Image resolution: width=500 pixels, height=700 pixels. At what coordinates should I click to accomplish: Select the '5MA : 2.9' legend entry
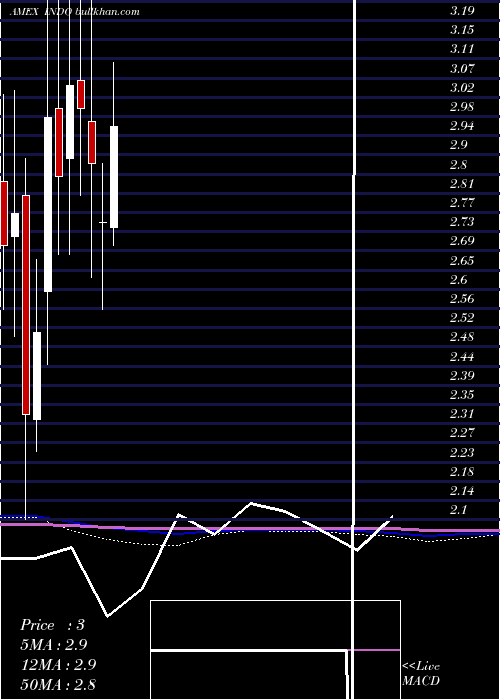(54, 645)
